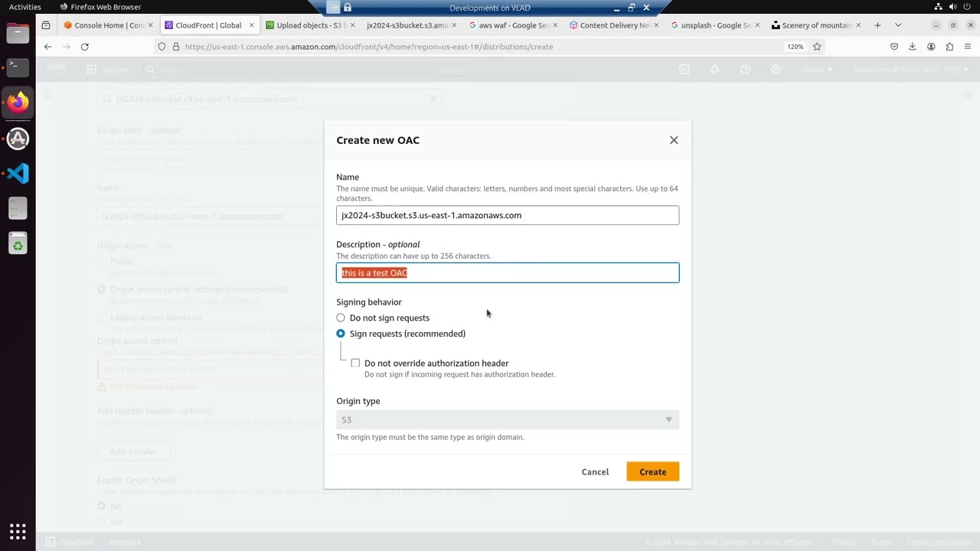Click the URL address bar
This screenshot has height=551, width=980.
482,47
